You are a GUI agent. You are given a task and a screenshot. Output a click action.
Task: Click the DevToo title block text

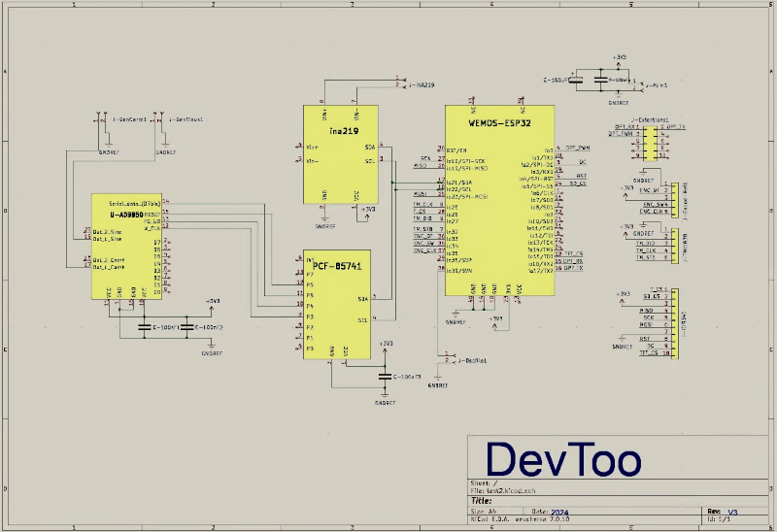coord(564,459)
